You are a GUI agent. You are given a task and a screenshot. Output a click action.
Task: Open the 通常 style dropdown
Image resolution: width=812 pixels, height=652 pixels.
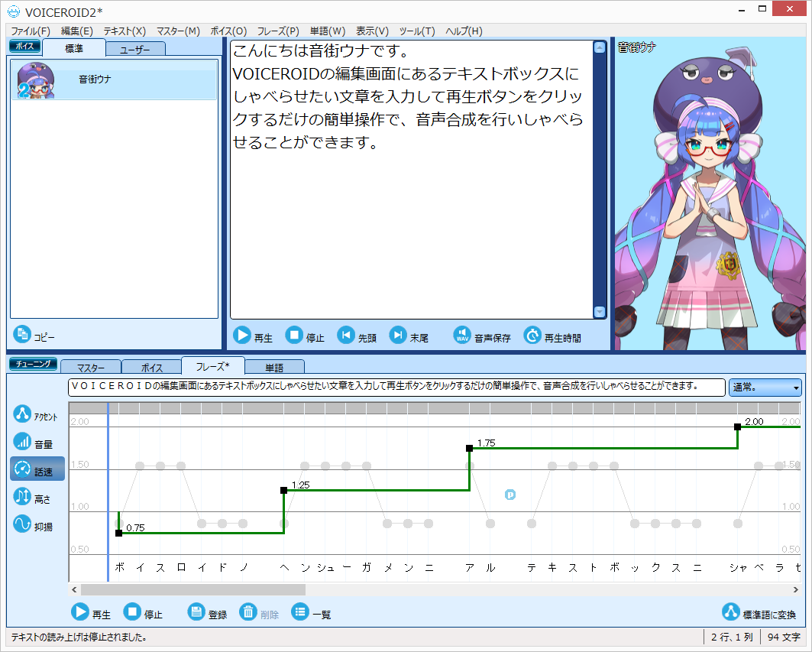765,388
